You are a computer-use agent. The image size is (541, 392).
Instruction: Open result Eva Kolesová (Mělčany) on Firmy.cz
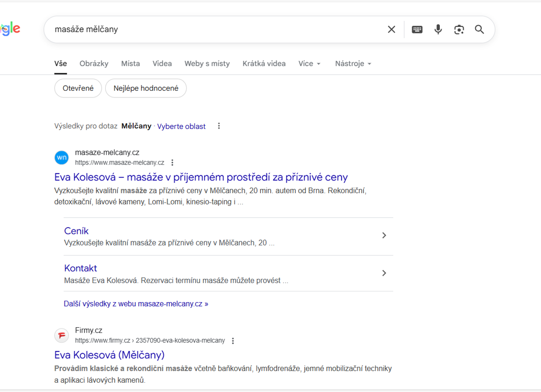(109, 354)
